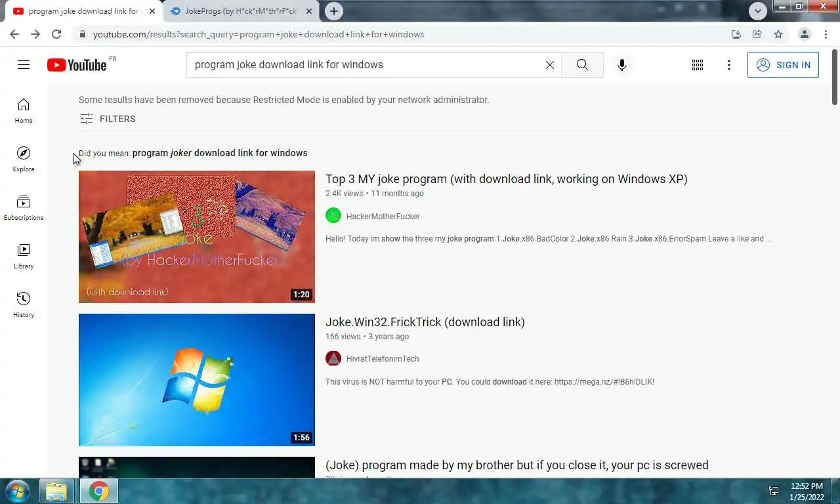840x504 pixels.
Task: Open History in the sidebar
Action: [24, 305]
